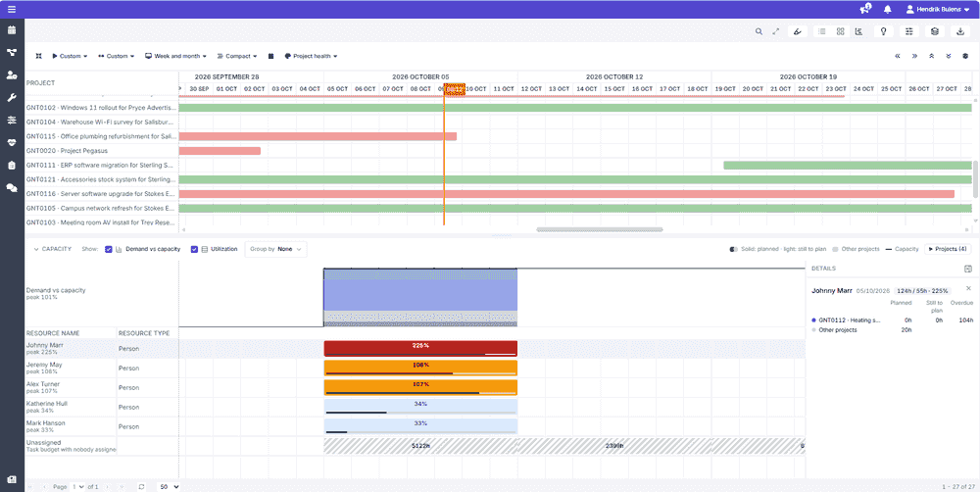This screenshot has height=492, width=980.
Task: Click the calendar date icon before Project health
Action: tap(270, 56)
